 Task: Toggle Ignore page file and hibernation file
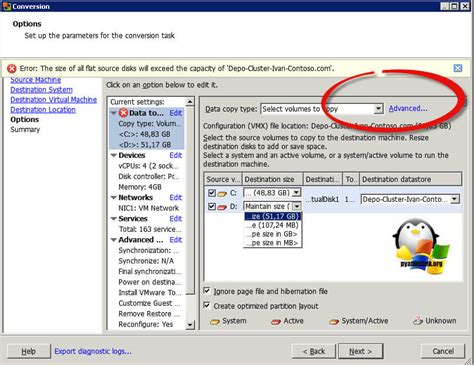click(x=207, y=291)
